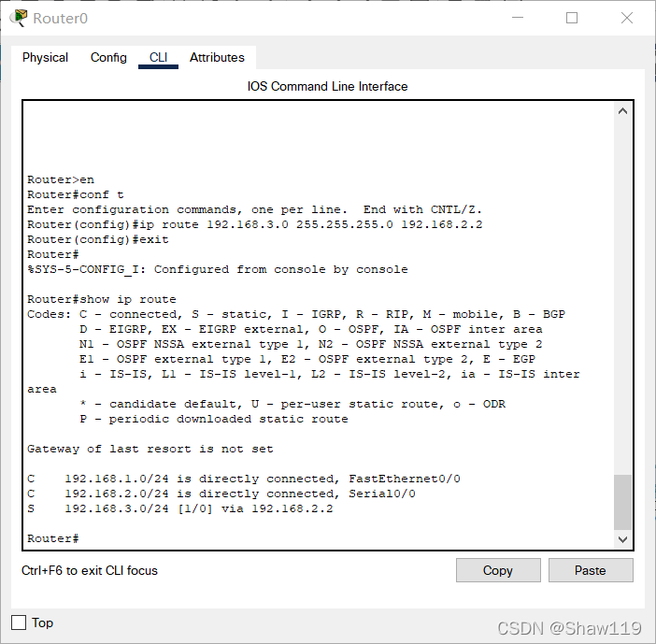Minimize the Router0 window
Screen dimensions: 656x644
518,18
